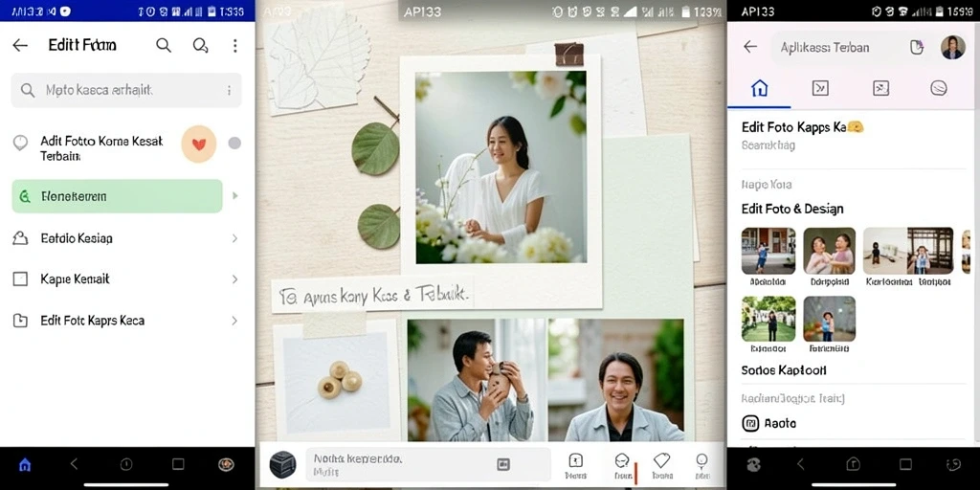The height and width of the screenshot is (490, 980).
Task: Tap pin icon beside Adit Fotto Korna Kesat
Action: click(x=21, y=143)
